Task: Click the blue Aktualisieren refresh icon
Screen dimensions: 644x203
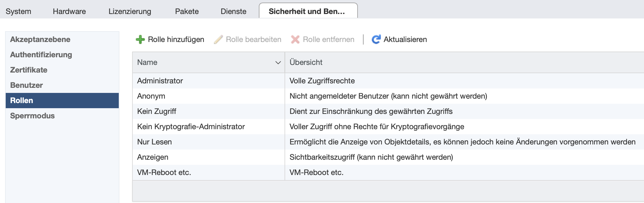Action: tap(376, 39)
